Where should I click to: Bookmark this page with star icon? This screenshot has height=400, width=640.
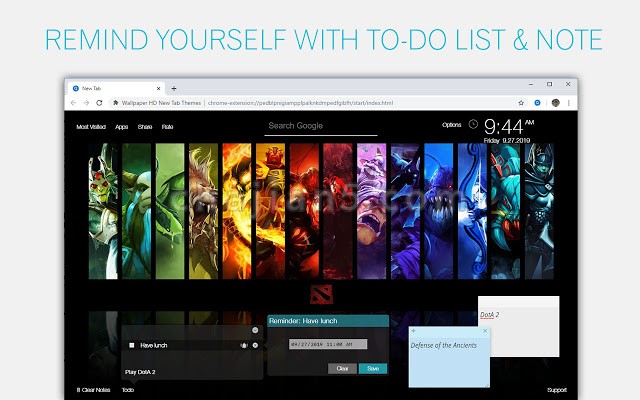tap(521, 103)
